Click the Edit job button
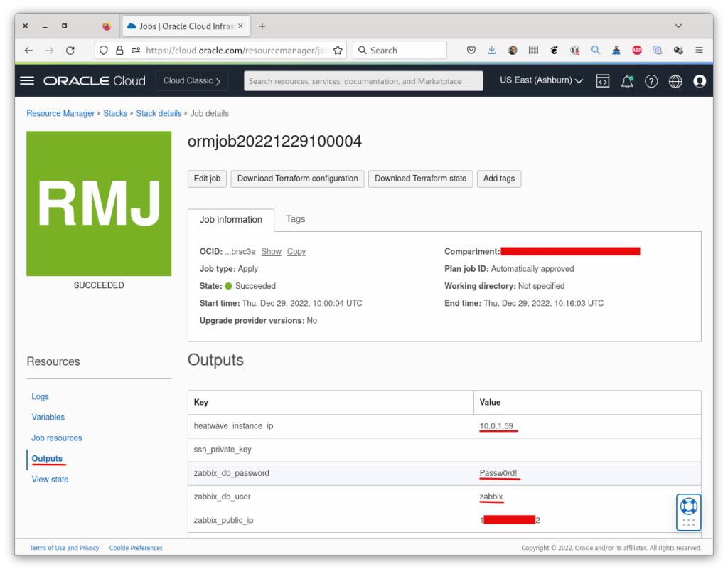The image size is (728, 572). coord(207,179)
